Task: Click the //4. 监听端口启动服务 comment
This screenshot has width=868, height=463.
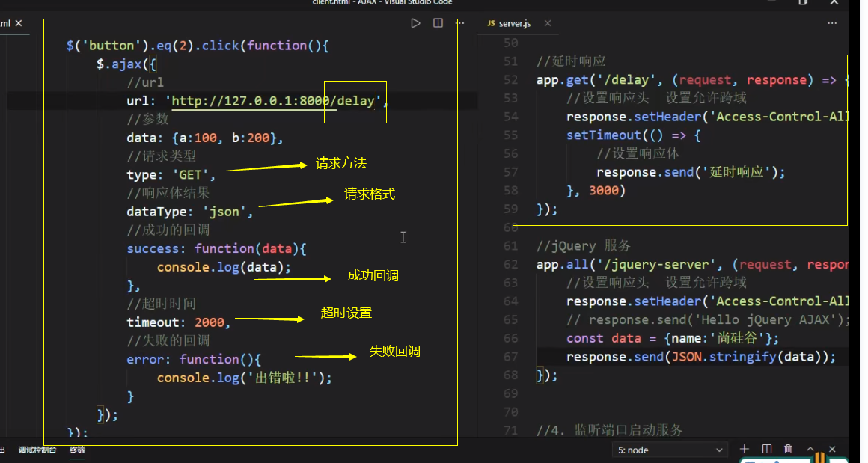Action: pos(610,430)
